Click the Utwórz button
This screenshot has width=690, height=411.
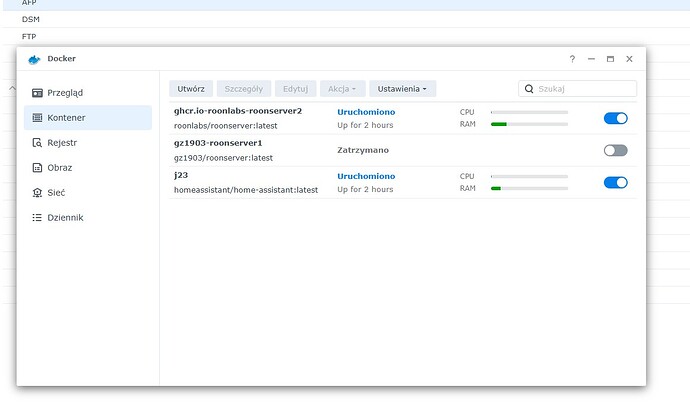click(x=191, y=89)
